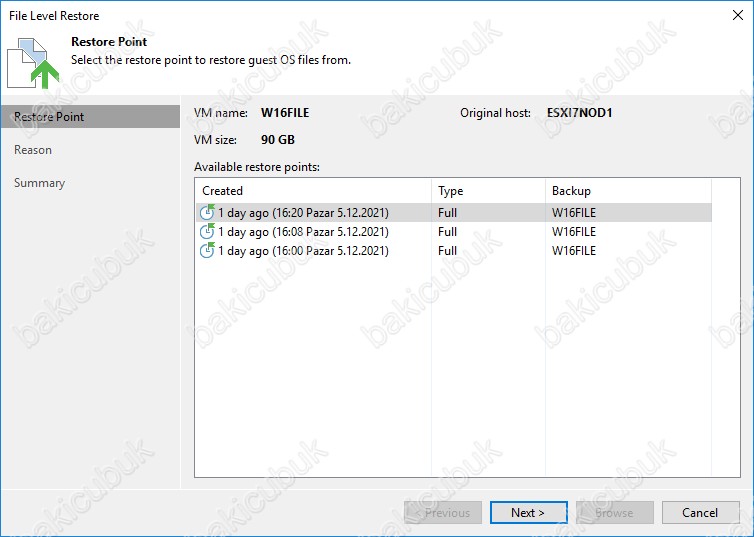Sort by the Backup column header

click(628, 191)
